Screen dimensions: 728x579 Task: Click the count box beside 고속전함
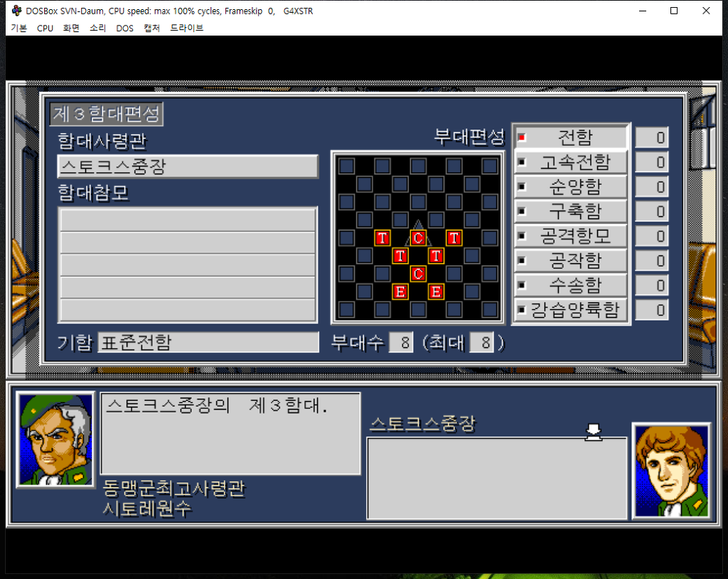(651, 162)
